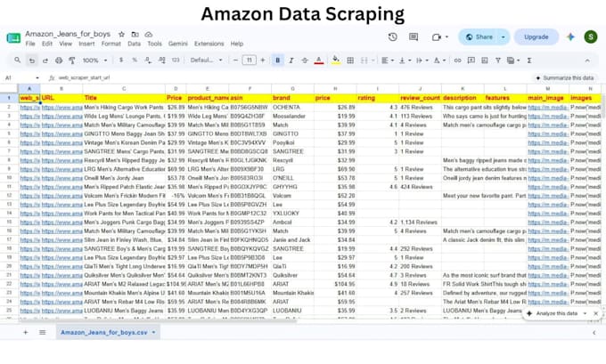Open Amazon_Jeans_for_boys.csv tab menu arrow
The height and width of the screenshot is (364, 606).
(154, 332)
